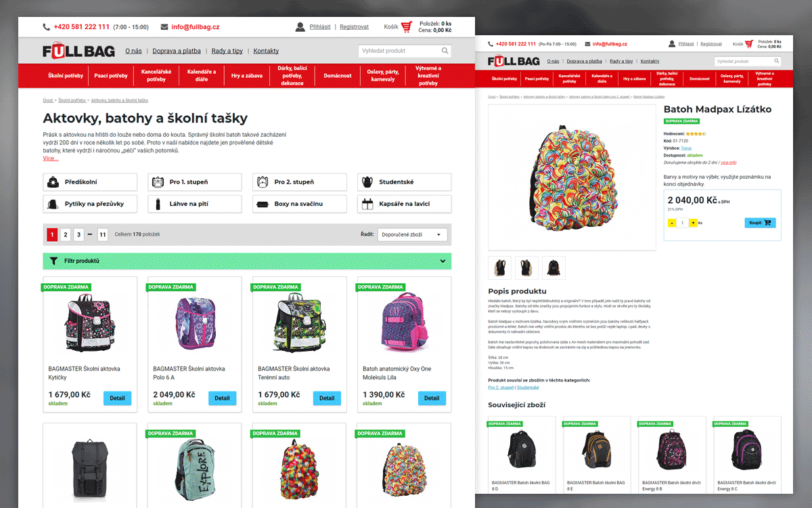Screen dimensions: 812x508
Task: Open the Školní potřeby menu item
Action: tap(66, 75)
